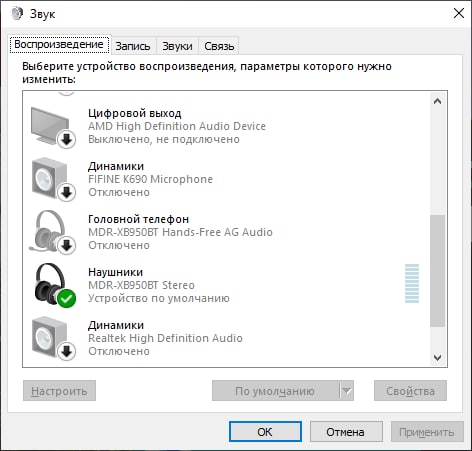Screen dimensions: 472x451
Task: Confirm with the OK button
Action: (x=265, y=432)
